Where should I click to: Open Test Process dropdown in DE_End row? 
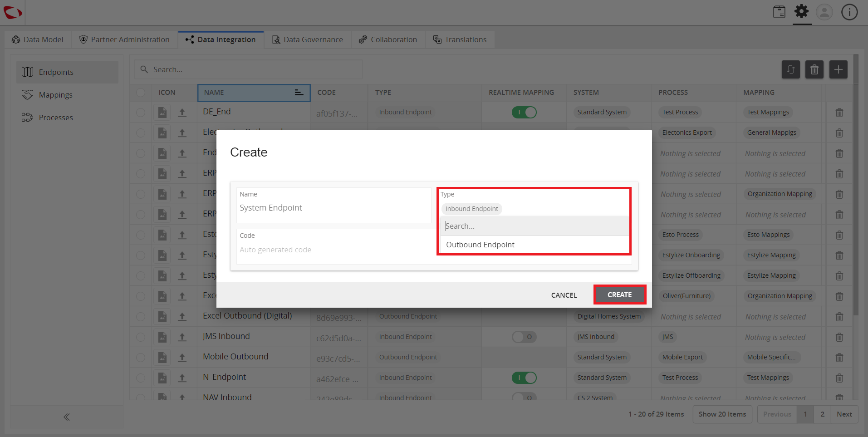[x=680, y=112]
